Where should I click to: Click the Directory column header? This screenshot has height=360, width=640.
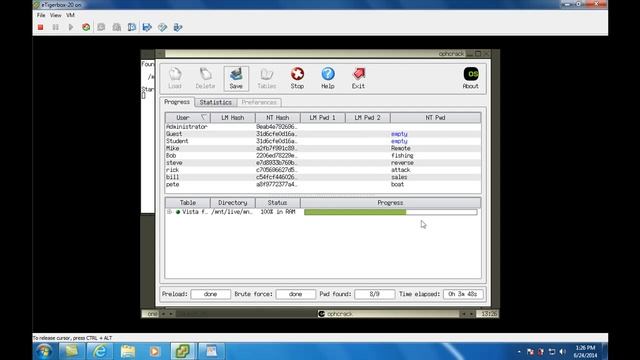233,202
